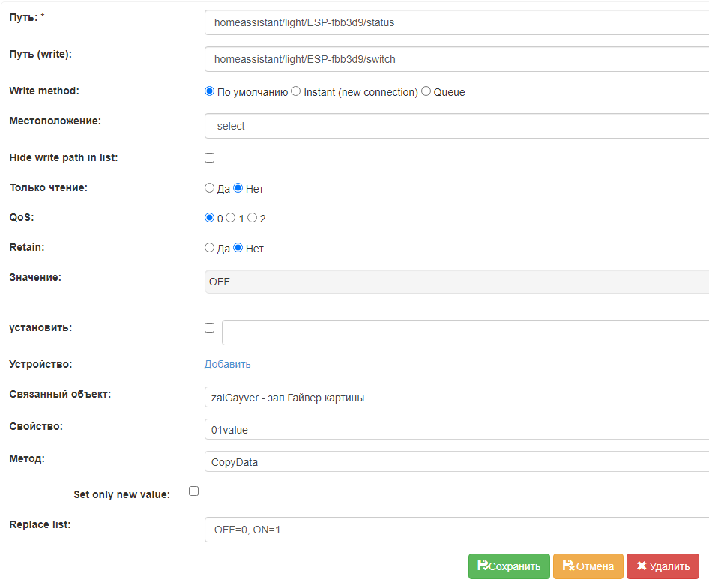Click the Удалить button

663,566
